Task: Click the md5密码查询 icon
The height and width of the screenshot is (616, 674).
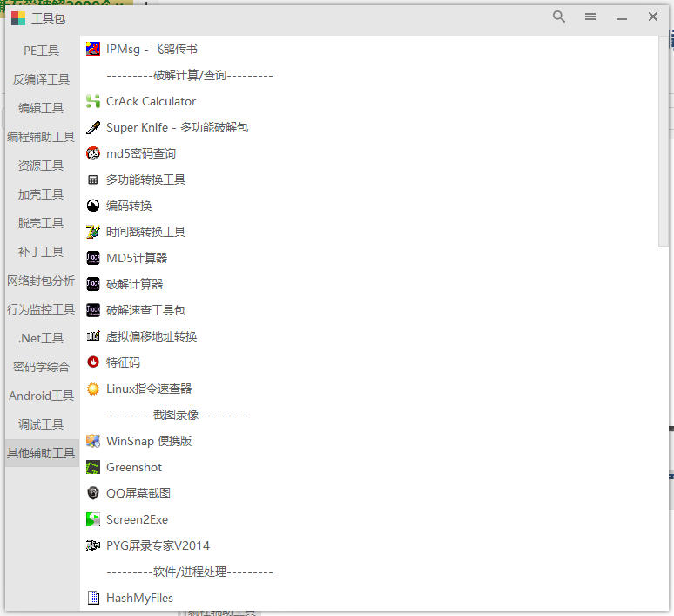Action: click(93, 153)
